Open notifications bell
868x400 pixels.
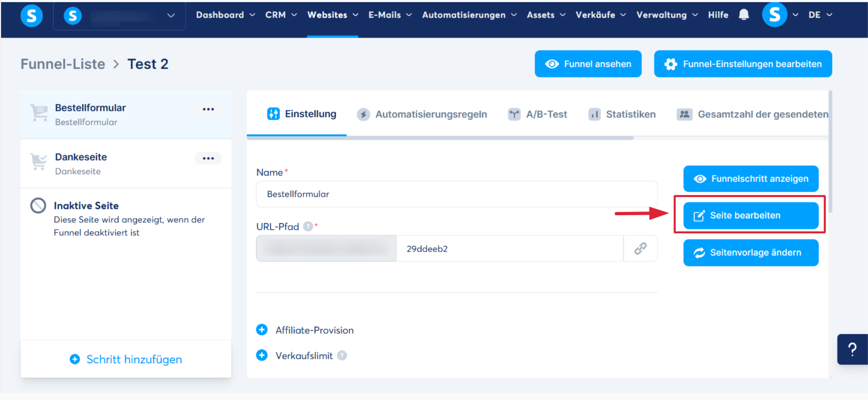(x=744, y=15)
